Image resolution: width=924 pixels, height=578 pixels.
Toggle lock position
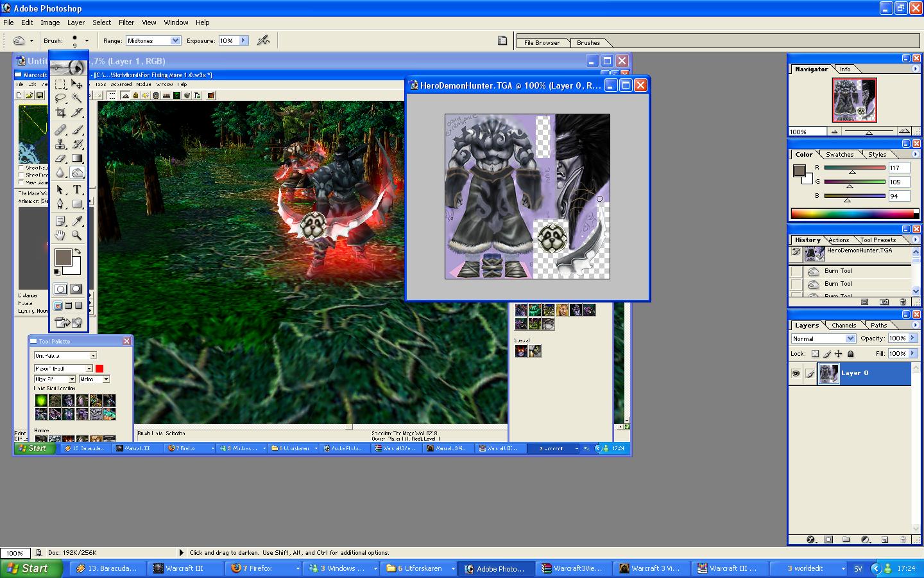(x=839, y=354)
